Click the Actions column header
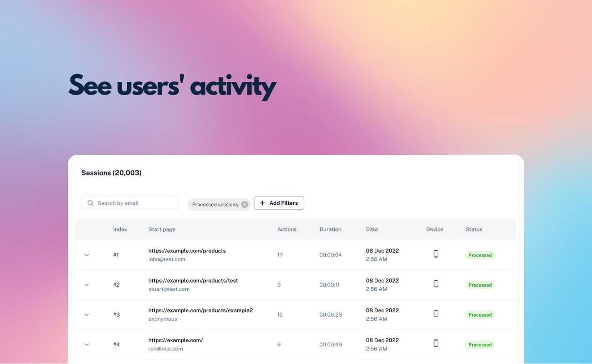 (287, 229)
